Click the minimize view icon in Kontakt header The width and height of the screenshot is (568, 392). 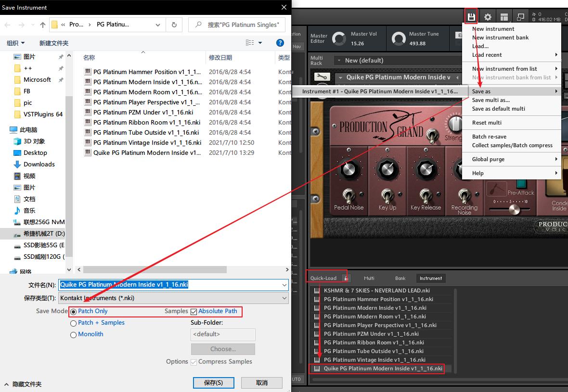(520, 17)
